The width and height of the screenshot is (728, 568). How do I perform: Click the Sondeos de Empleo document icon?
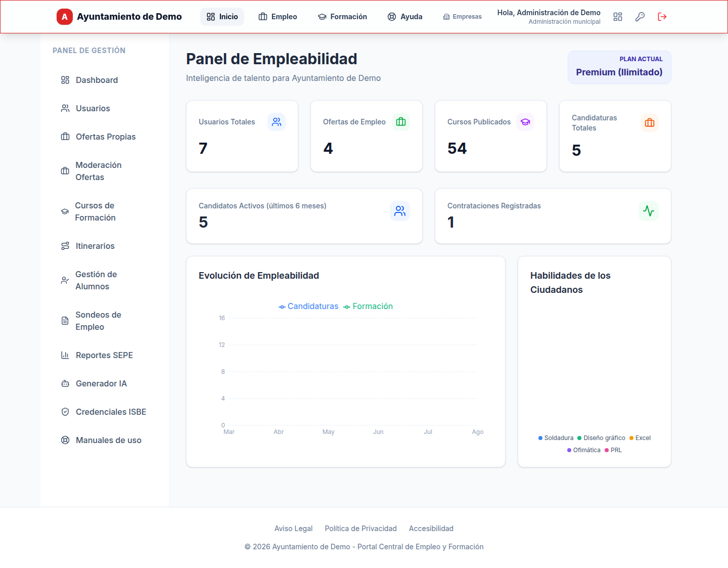point(65,321)
